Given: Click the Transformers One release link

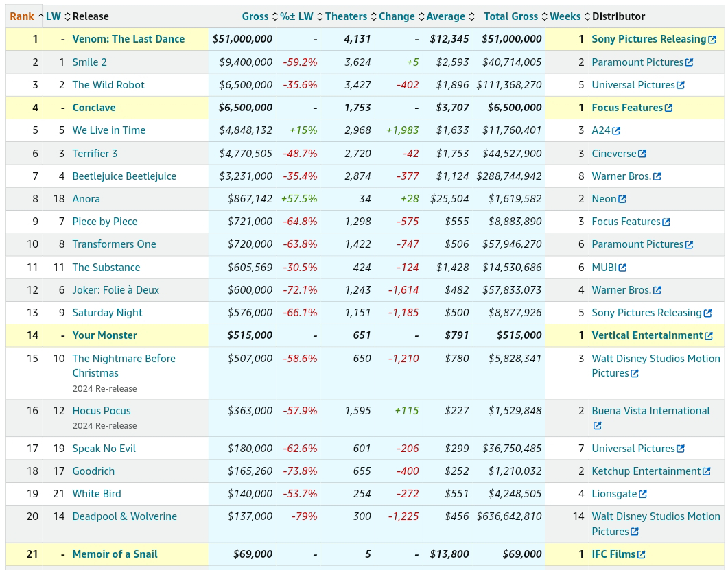Looking at the screenshot, I should [114, 244].
